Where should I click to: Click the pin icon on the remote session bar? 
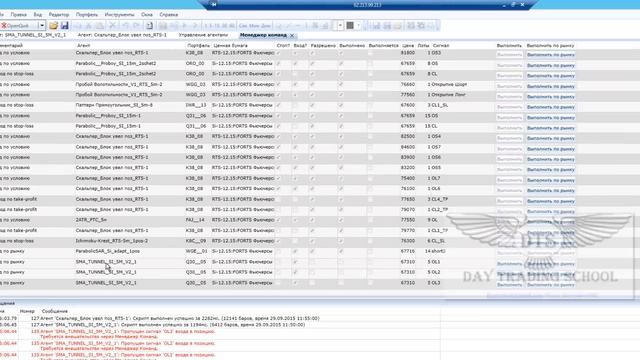213,4
